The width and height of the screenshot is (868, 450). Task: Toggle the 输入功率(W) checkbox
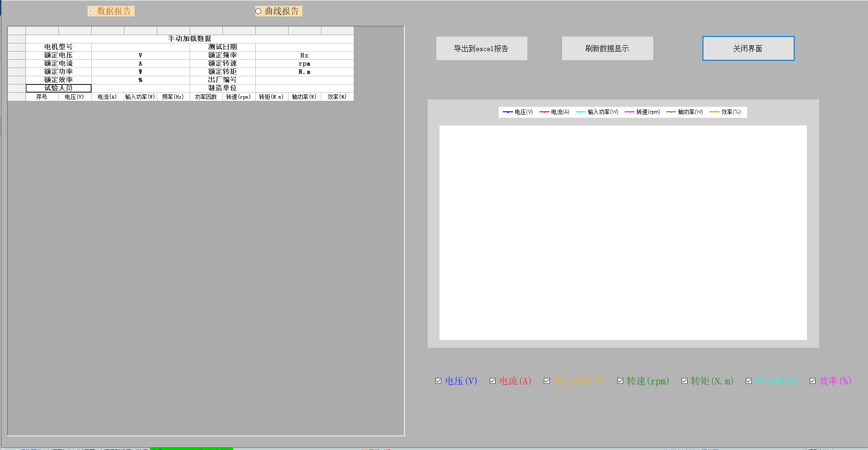click(x=547, y=380)
